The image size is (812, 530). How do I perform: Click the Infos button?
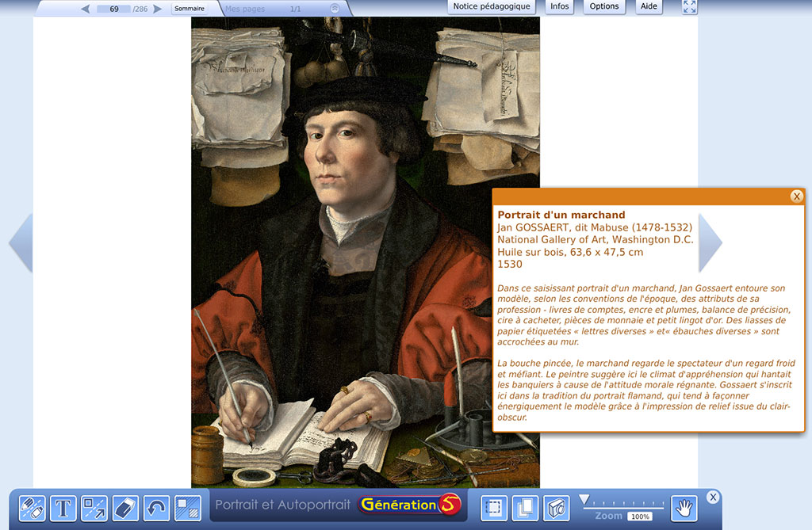[x=559, y=6]
